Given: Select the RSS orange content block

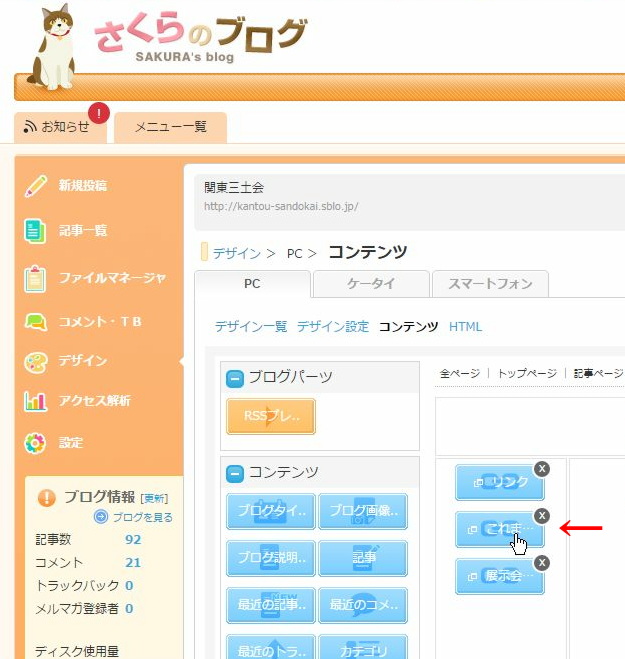Looking at the screenshot, I should [271, 416].
